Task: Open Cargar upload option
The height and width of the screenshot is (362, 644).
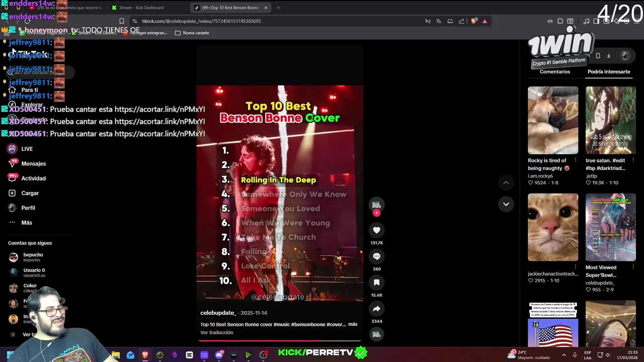Action: point(24,193)
